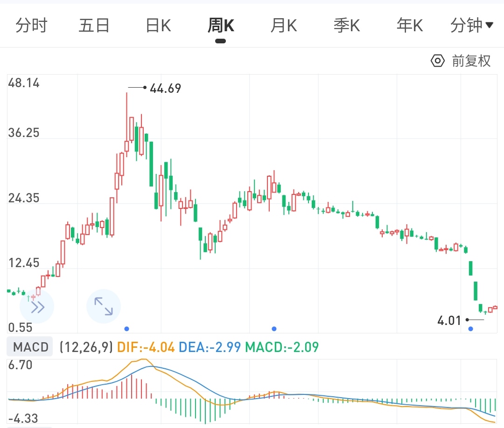Click the middle blue event dot under chart

click(274, 329)
